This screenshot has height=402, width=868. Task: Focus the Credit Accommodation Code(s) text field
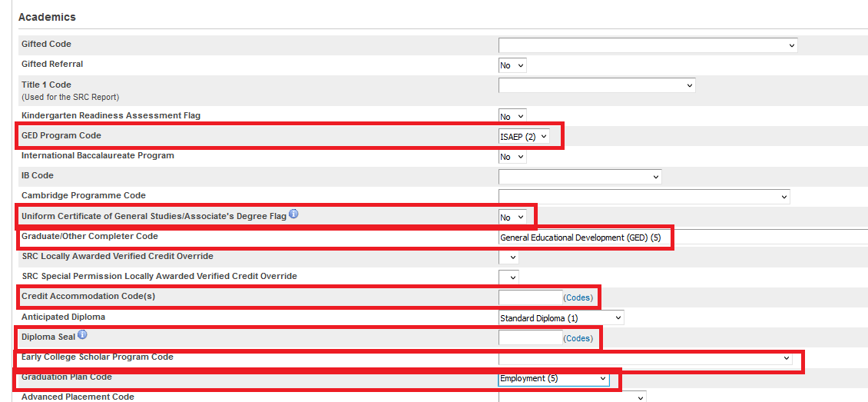[x=530, y=297]
